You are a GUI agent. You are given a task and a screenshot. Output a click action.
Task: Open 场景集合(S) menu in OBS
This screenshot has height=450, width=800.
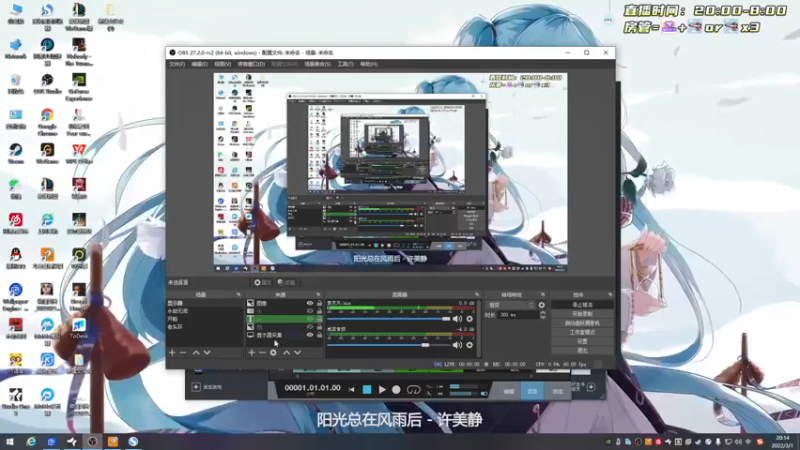pos(317,64)
